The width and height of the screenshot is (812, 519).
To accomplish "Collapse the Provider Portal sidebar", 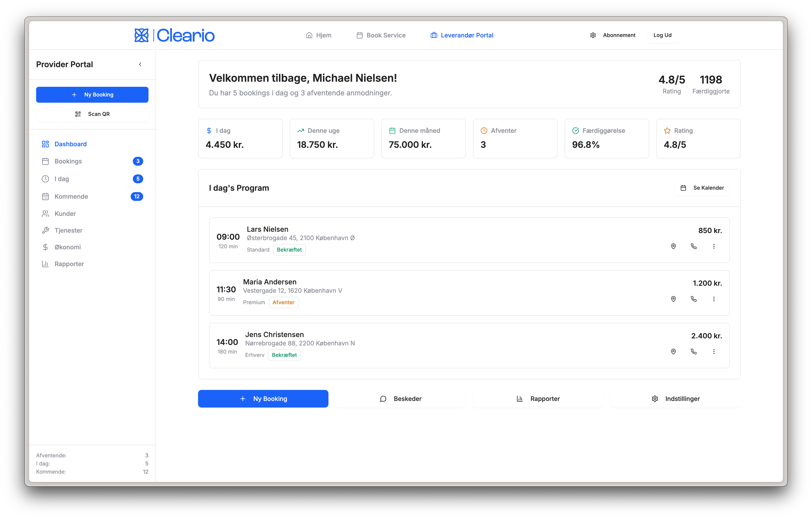I will [140, 64].
